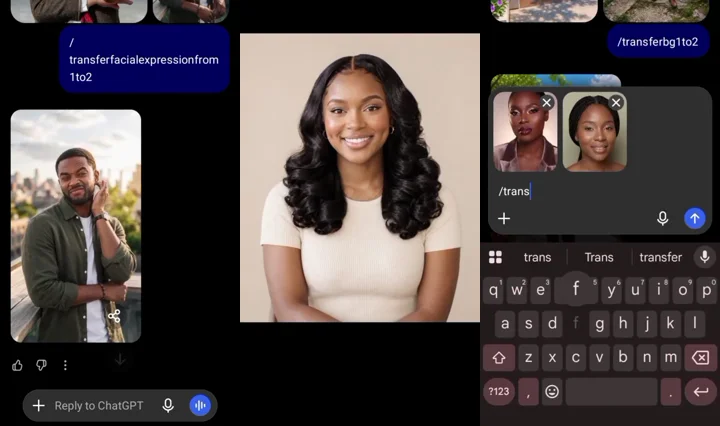Pick the capitalized 'Trans' suggestion
The height and width of the screenshot is (426, 720).
point(599,257)
